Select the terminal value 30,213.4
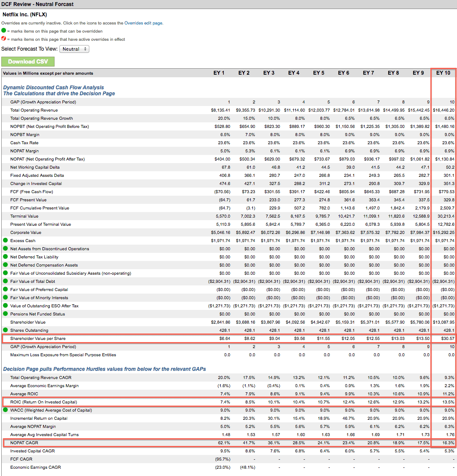457x476 pixels. pyautogui.click(x=446, y=216)
